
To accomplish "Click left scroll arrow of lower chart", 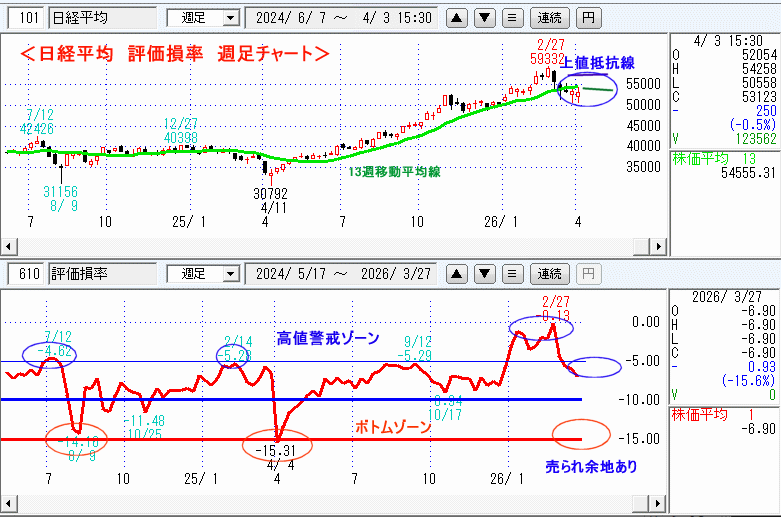I will click(x=8, y=503).
